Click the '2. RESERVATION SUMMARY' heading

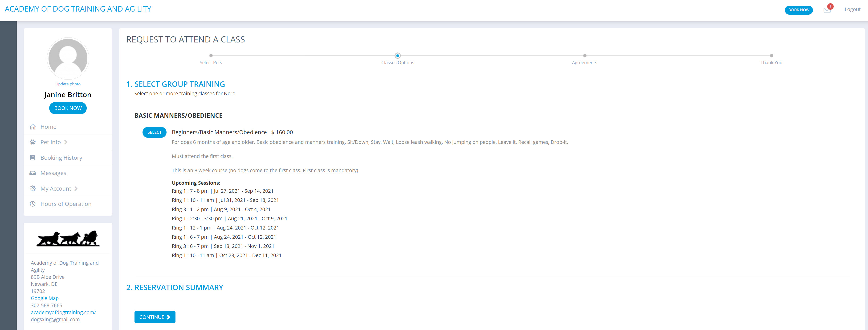coord(175,288)
